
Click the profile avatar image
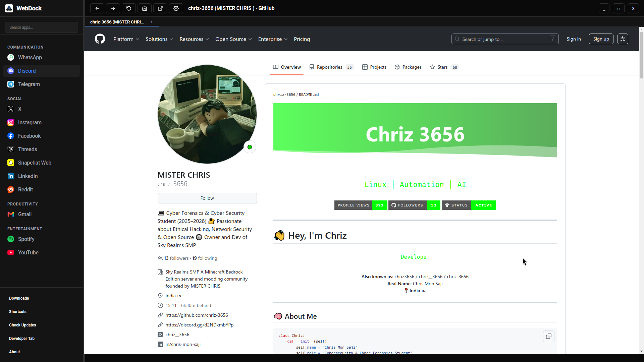click(x=207, y=114)
